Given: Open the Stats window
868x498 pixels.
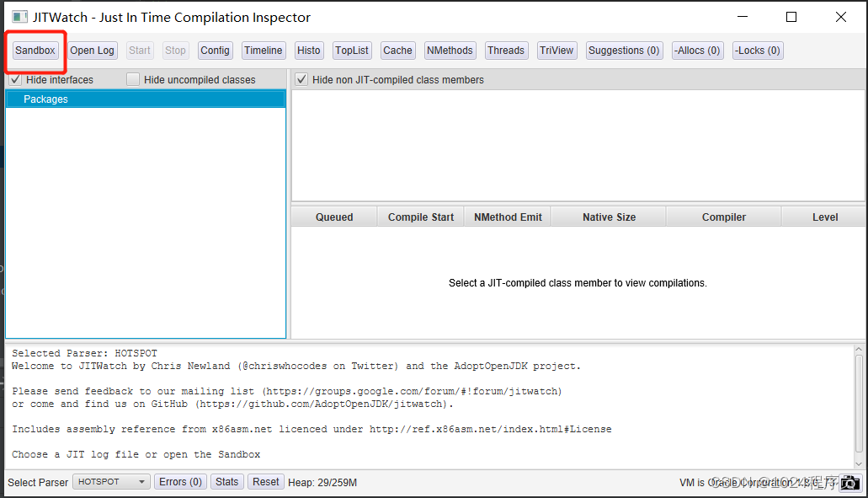Looking at the screenshot, I should 227,482.
